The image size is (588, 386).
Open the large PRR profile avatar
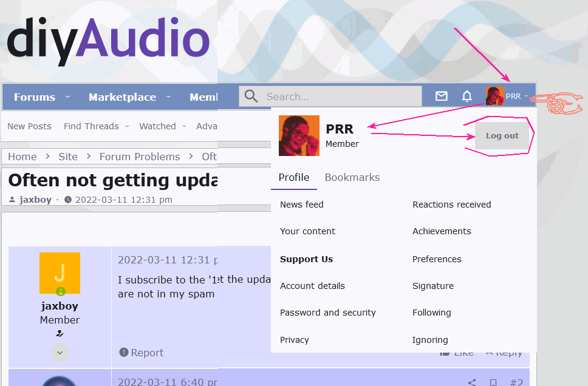[299, 135]
